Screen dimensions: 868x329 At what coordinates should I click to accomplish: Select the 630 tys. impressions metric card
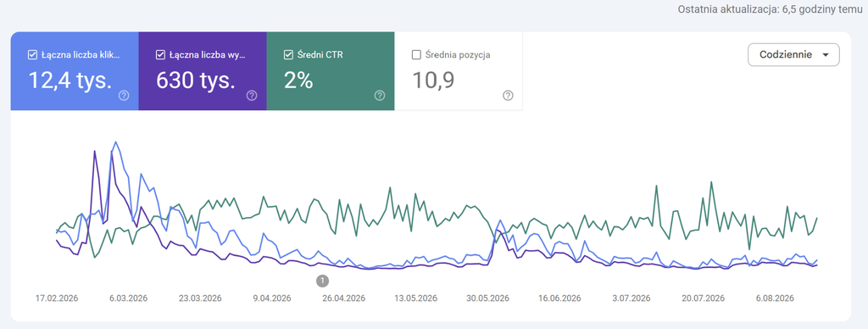203,71
